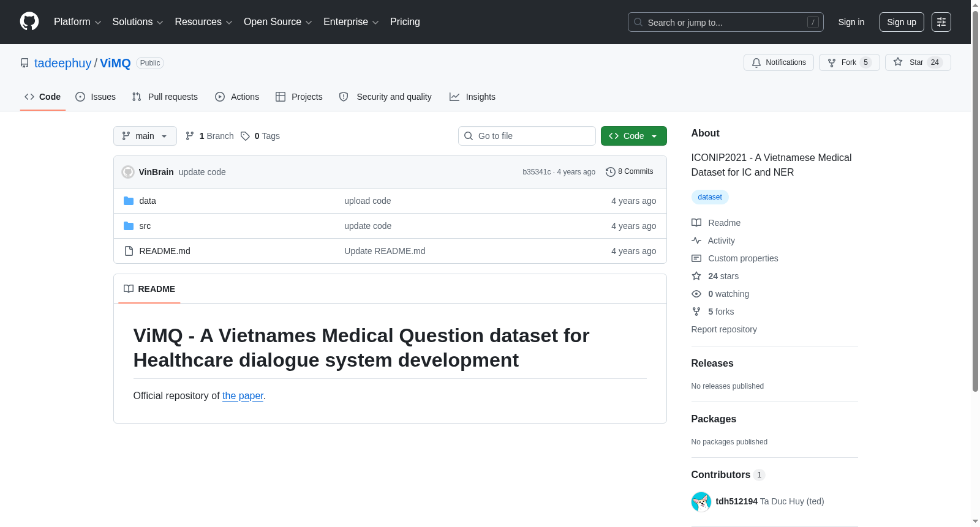Click the dataset topic tag
Viewport: 980px width, 527px height.
coord(710,197)
